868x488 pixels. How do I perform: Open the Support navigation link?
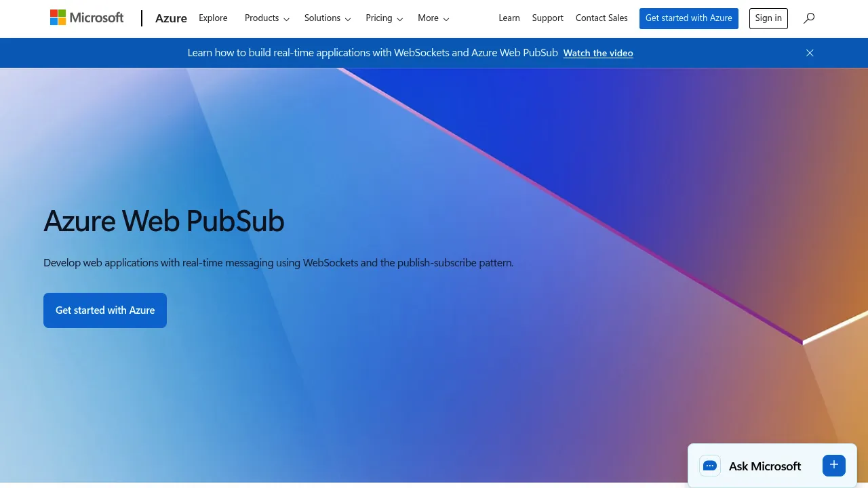click(x=548, y=18)
